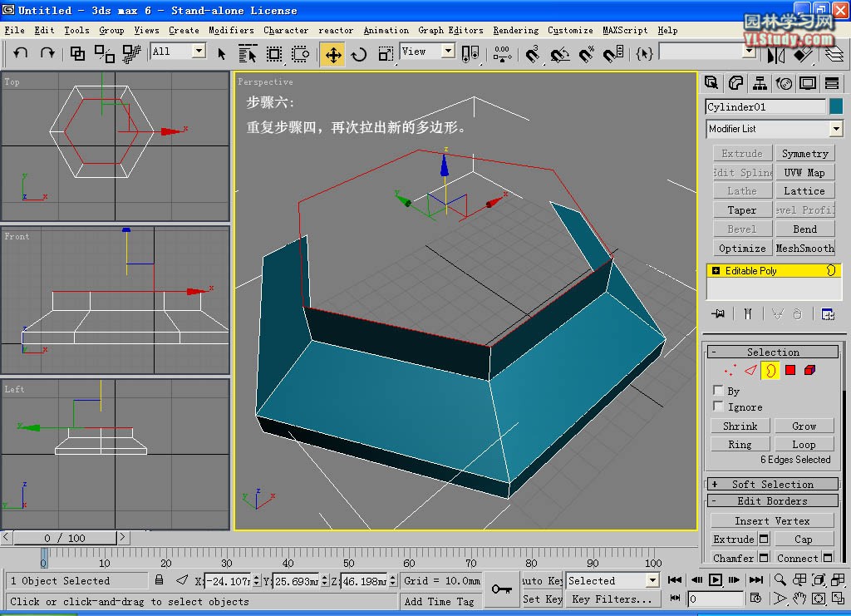851x616 pixels.
Task: Expand the Editable Poly stack entry
Action: click(x=716, y=271)
